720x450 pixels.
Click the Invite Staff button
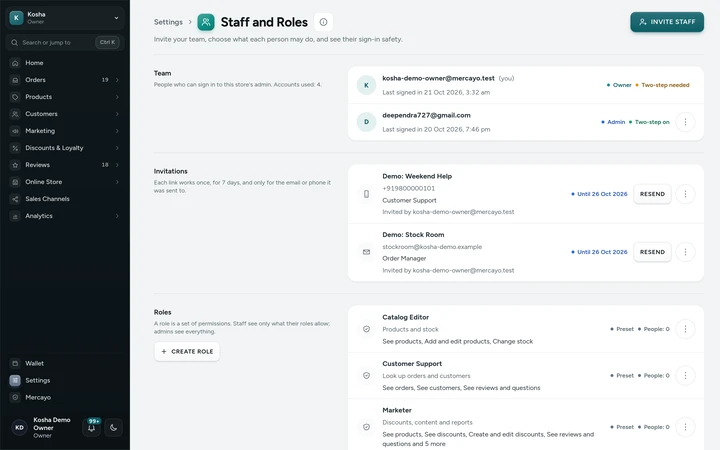[667, 22]
